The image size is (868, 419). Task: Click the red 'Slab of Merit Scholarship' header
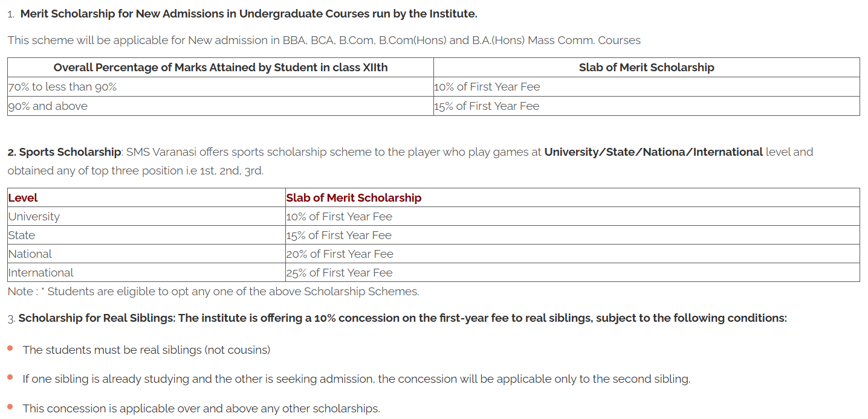pos(354,198)
